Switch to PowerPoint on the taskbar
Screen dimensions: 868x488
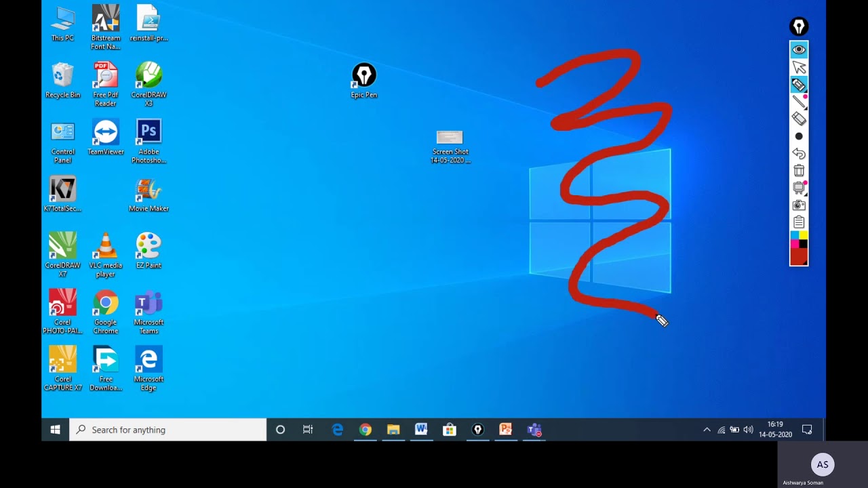505,430
